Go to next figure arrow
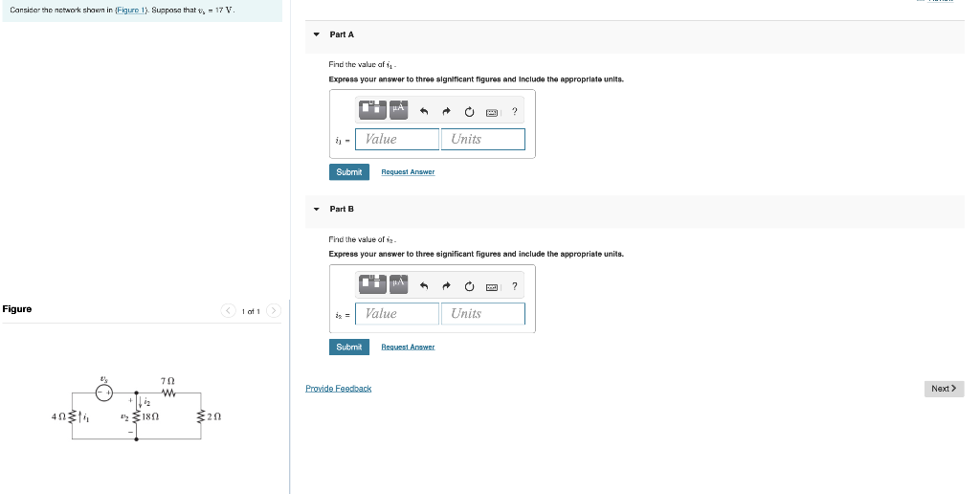Viewport: 980px width, 494px height. [274, 311]
